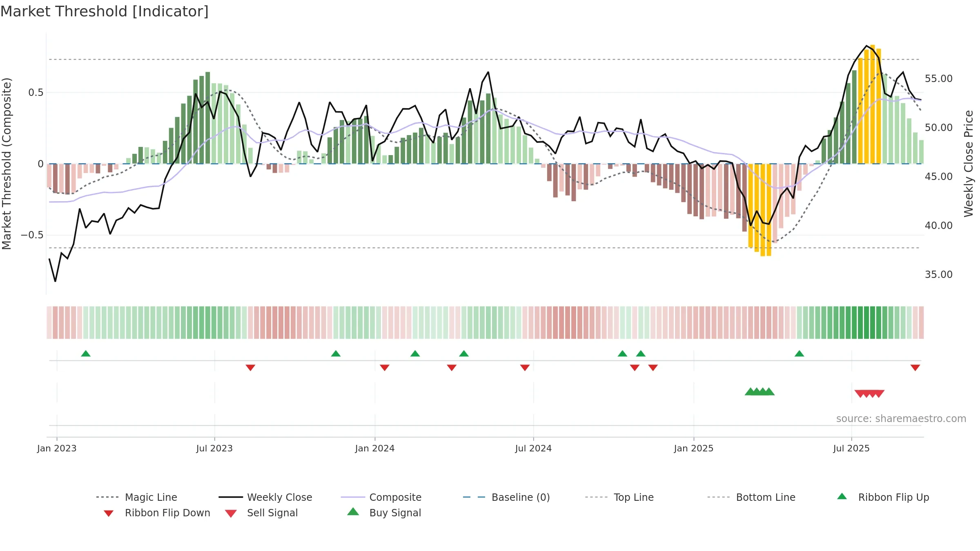Toggle the Magic Line legend entry
This screenshot has width=980, height=551.
[137, 497]
